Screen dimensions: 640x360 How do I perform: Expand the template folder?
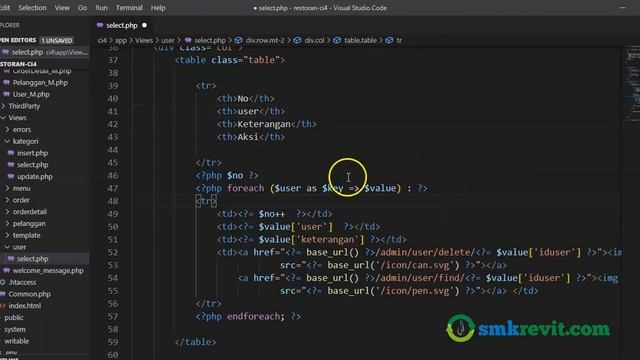[26, 236]
